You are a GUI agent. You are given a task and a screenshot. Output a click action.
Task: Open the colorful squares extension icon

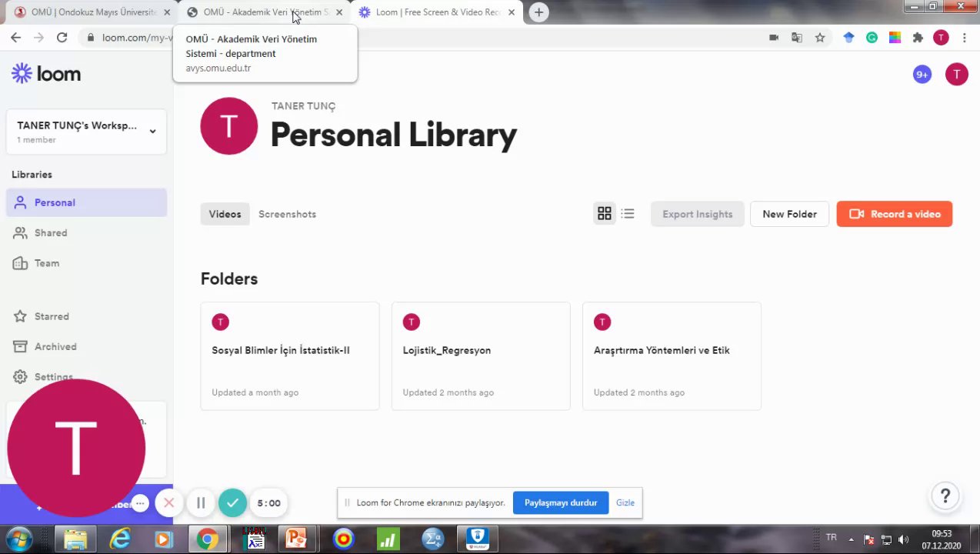[895, 37]
